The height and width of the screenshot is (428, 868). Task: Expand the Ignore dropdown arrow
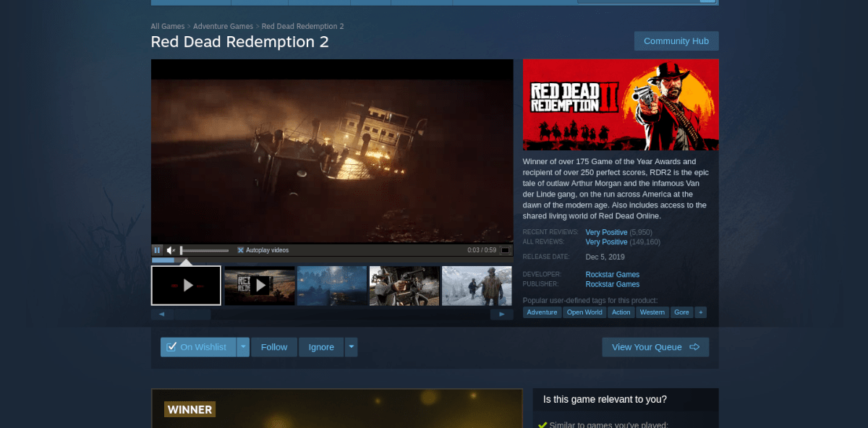(351, 347)
